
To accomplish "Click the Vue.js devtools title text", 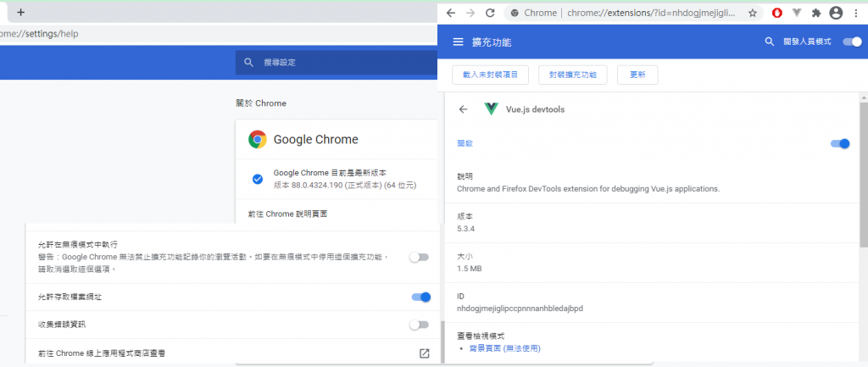I will click(536, 109).
